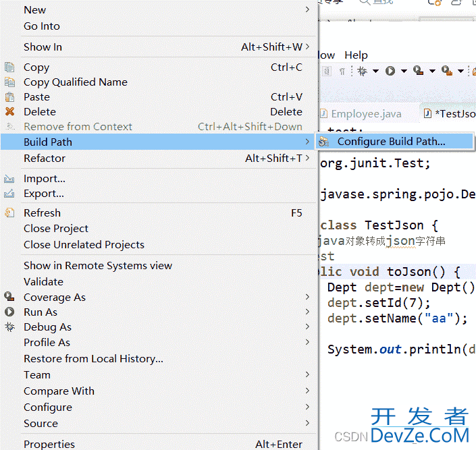The height and width of the screenshot is (450, 476).
Task: Expand the Refactor submenu arrow
Action: (x=307, y=158)
